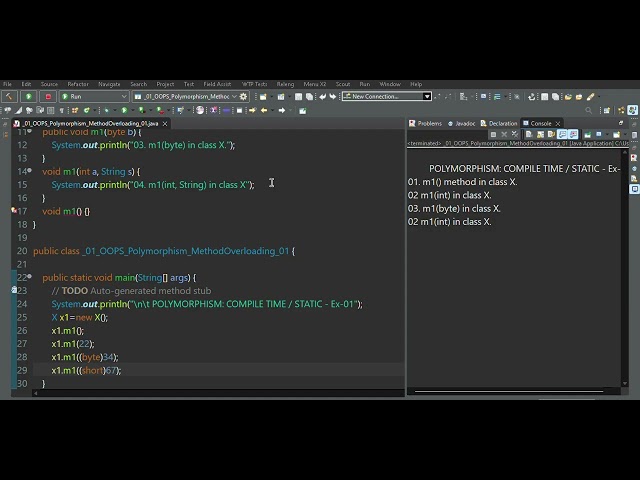The height and width of the screenshot is (480, 640).
Task: Select the Java perspective icon
Action: pyautogui.click(x=632, y=110)
